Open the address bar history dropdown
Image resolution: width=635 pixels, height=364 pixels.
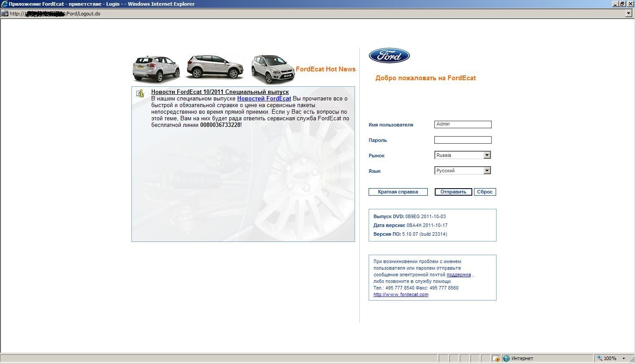(629, 13)
